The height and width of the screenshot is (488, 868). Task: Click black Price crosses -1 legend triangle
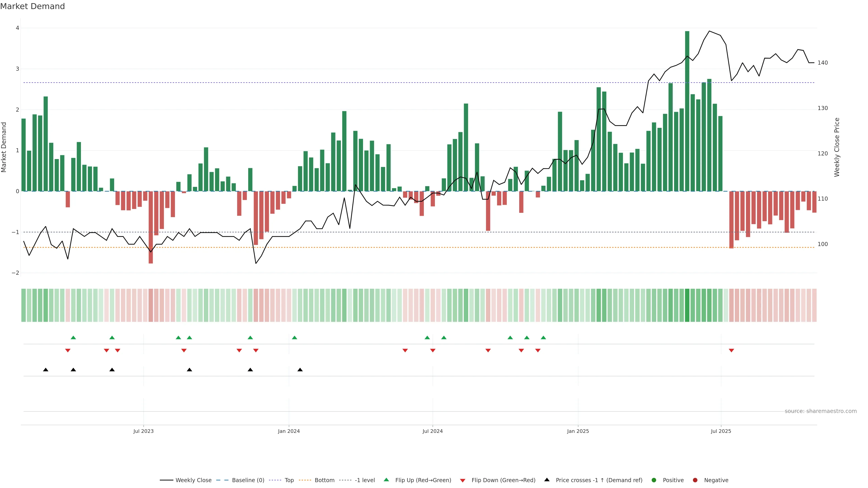[x=547, y=480]
